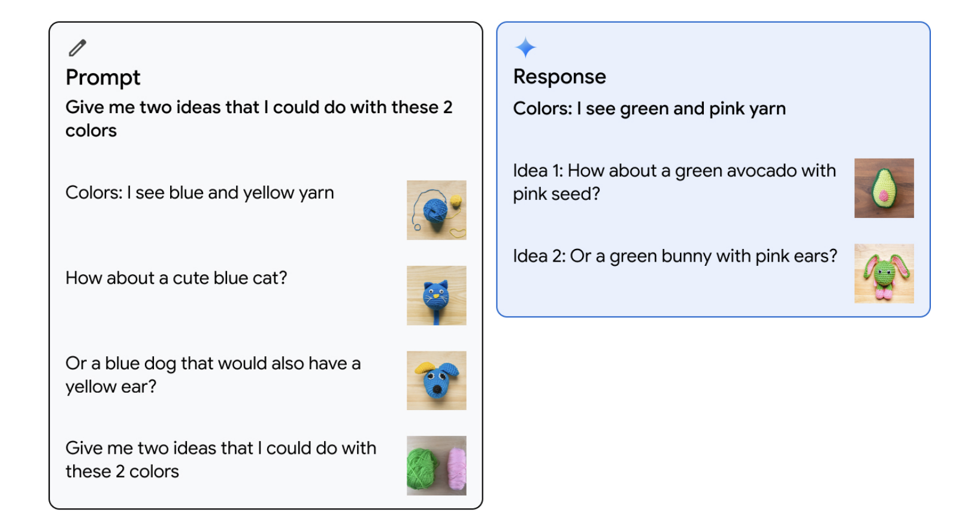Click the Prompt heading
The height and width of the screenshot is (528, 980).
(x=103, y=77)
